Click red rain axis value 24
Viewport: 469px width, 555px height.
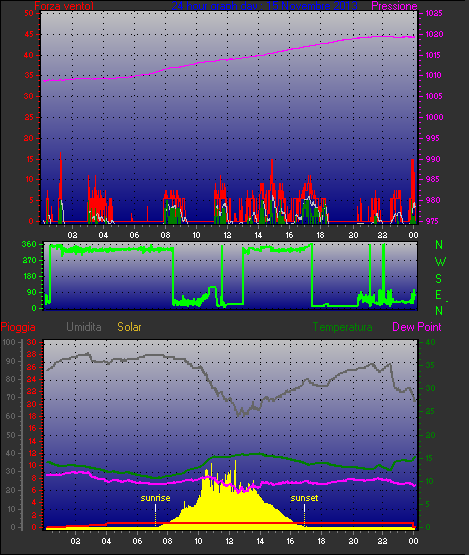32,379
